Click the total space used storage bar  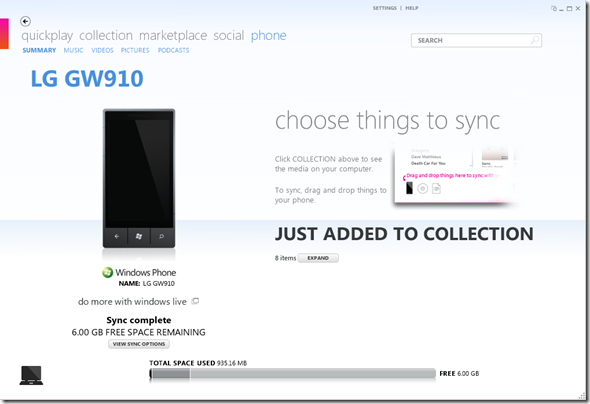click(293, 374)
